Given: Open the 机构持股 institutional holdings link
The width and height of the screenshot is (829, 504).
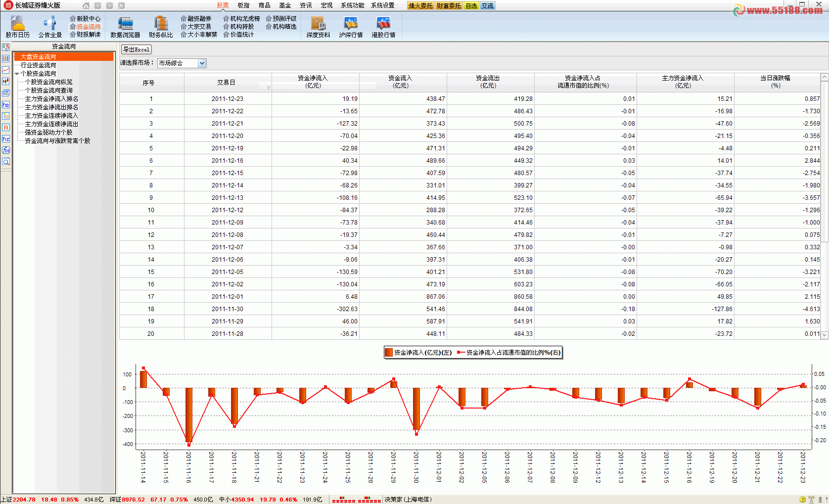Looking at the screenshot, I should click(239, 27).
